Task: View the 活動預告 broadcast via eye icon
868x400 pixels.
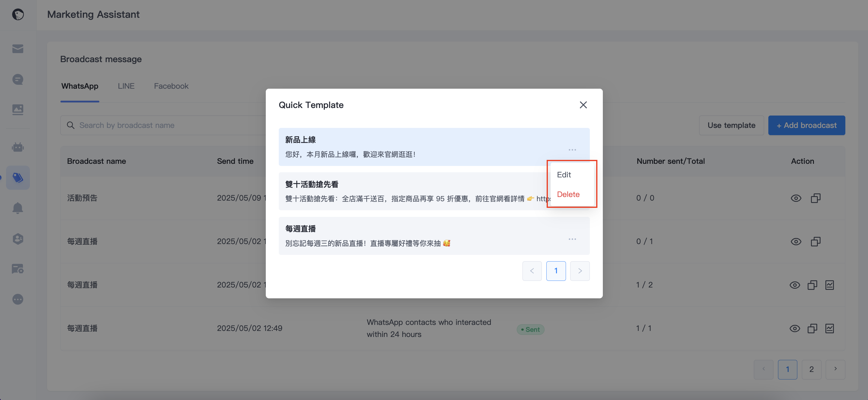Action: 796,198
